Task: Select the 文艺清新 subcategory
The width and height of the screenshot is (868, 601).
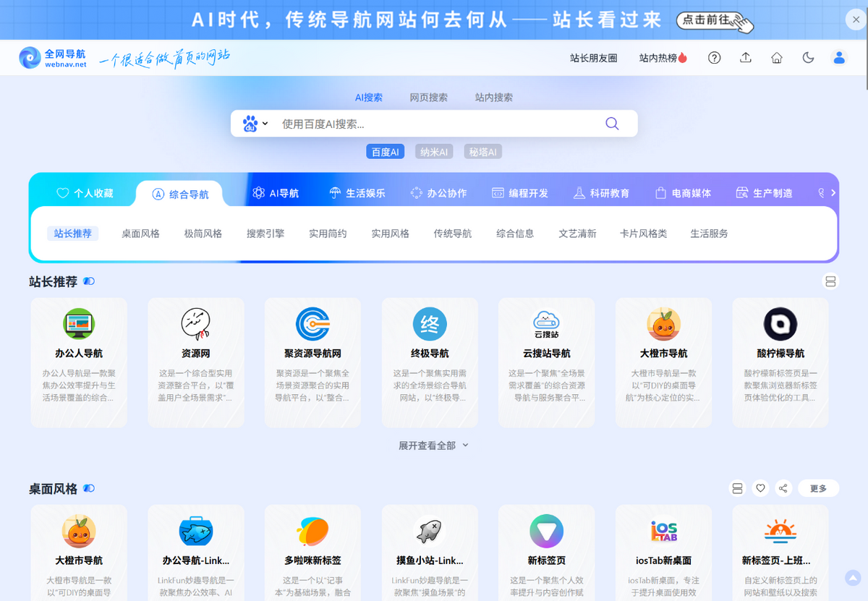Action: (577, 234)
